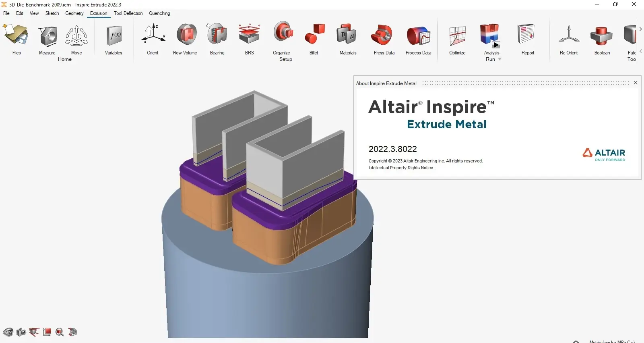Click the Optimize tool
644x343 pixels.
point(458,36)
